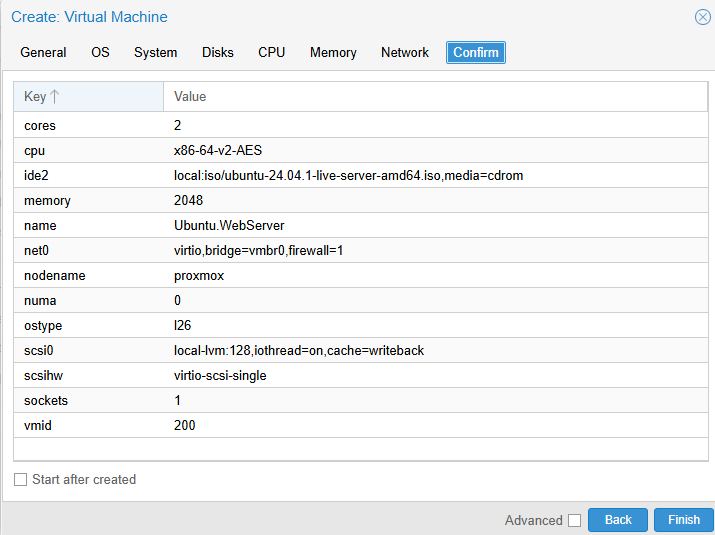Image resolution: width=715 pixels, height=535 pixels.
Task: Select the Disks tab
Action: (x=218, y=52)
